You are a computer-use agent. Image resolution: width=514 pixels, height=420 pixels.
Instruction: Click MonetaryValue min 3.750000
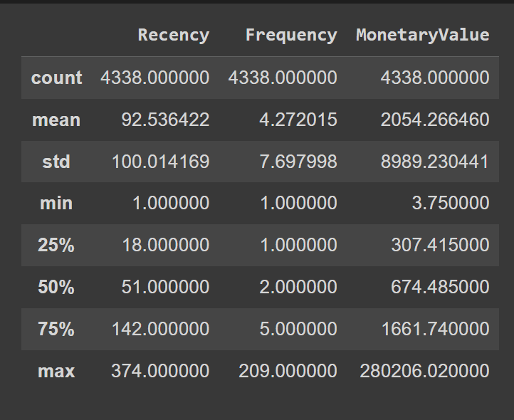(451, 203)
